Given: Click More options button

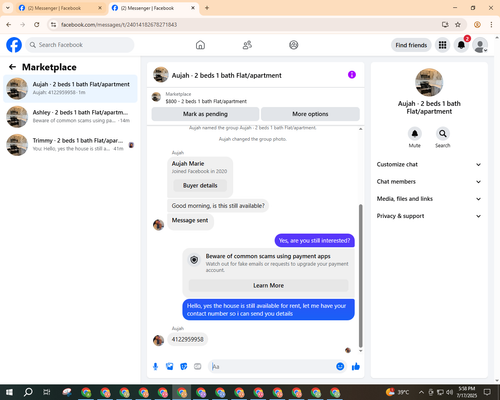Looking at the screenshot, I should coord(310,114).
